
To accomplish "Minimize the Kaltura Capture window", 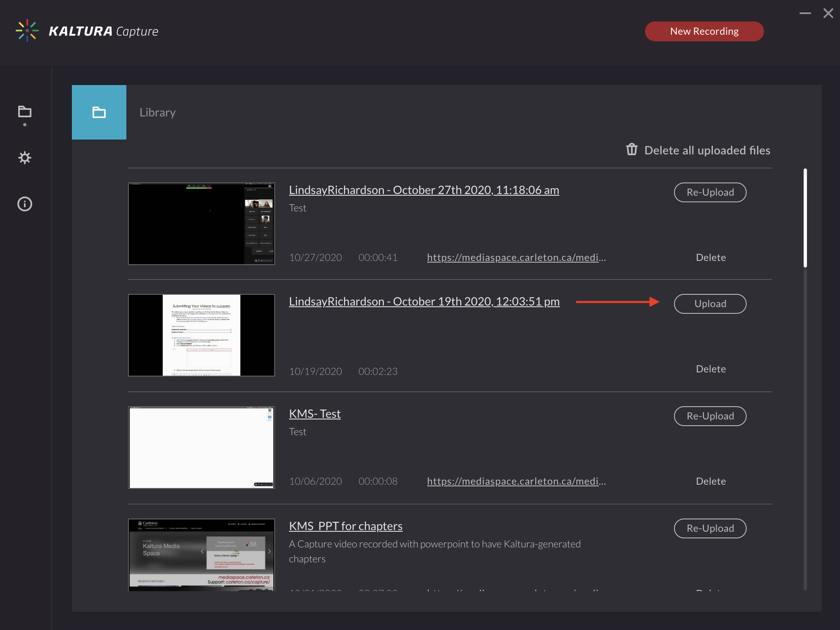I will click(805, 13).
